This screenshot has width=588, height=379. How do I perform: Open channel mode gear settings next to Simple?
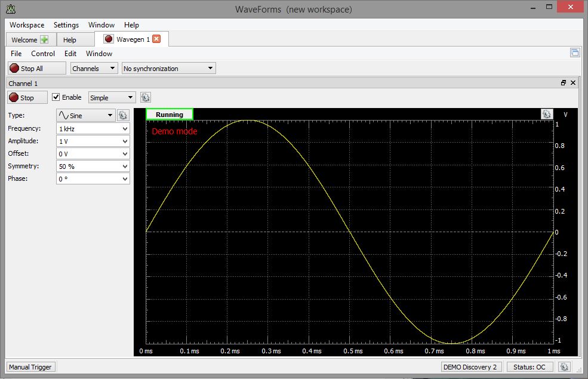click(144, 97)
